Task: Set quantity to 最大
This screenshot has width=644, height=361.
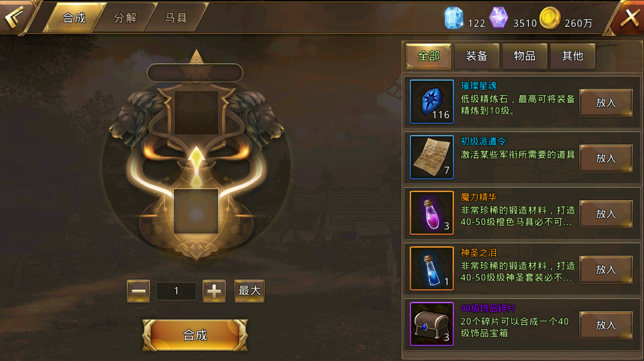Action: pyautogui.click(x=250, y=291)
